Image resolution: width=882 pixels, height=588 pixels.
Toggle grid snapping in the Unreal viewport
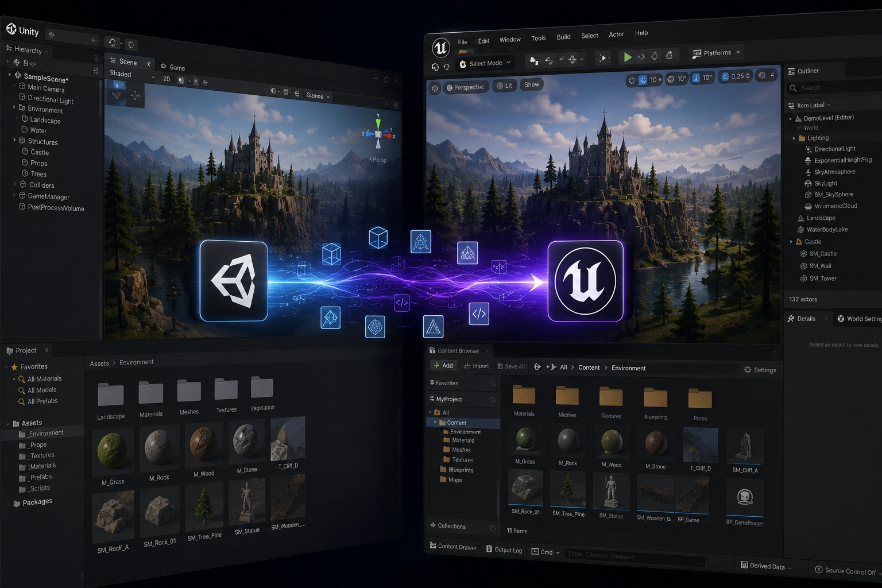(x=643, y=80)
